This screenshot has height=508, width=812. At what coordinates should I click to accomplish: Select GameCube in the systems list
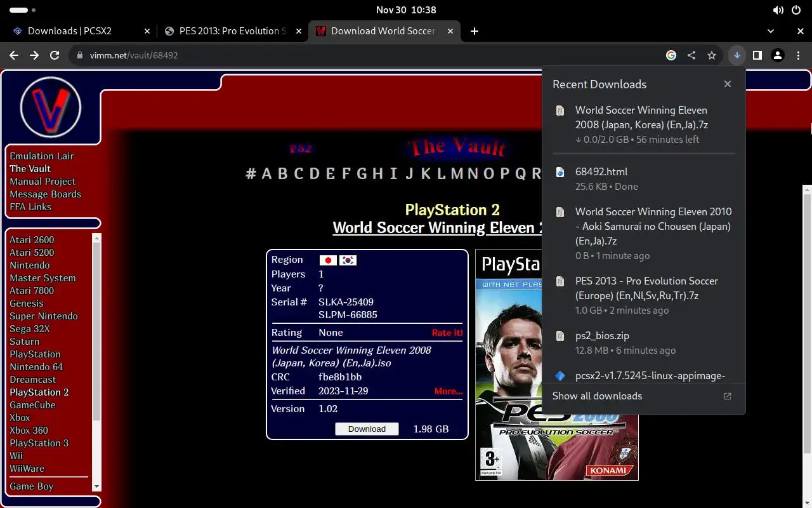[x=32, y=405]
